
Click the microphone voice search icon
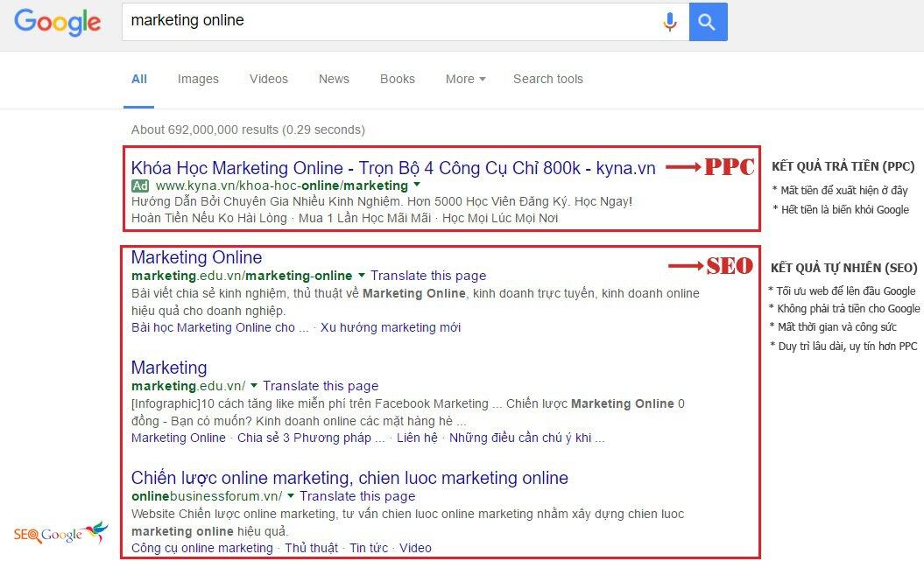[x=669, y=22]
